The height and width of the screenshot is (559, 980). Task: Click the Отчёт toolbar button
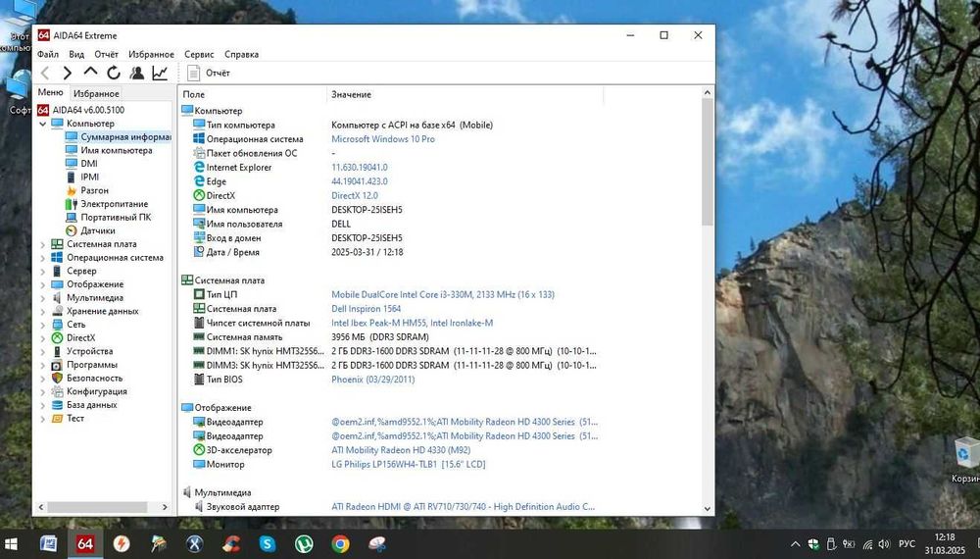point(209,74)
